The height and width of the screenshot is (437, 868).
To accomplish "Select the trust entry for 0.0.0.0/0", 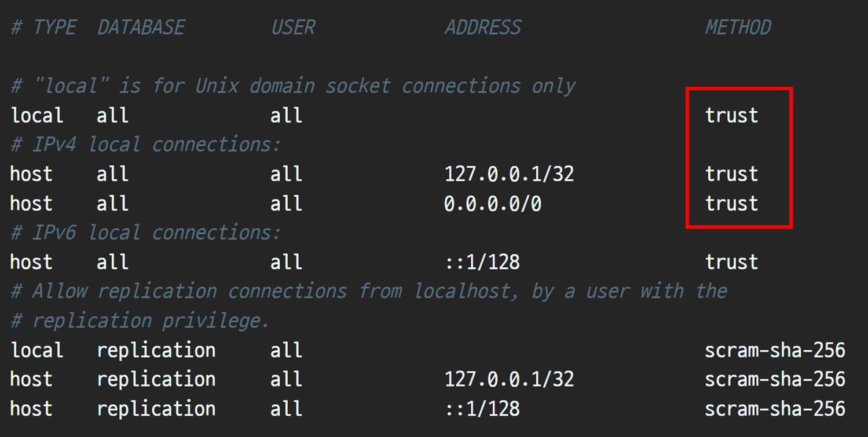I will coord(731,203).
